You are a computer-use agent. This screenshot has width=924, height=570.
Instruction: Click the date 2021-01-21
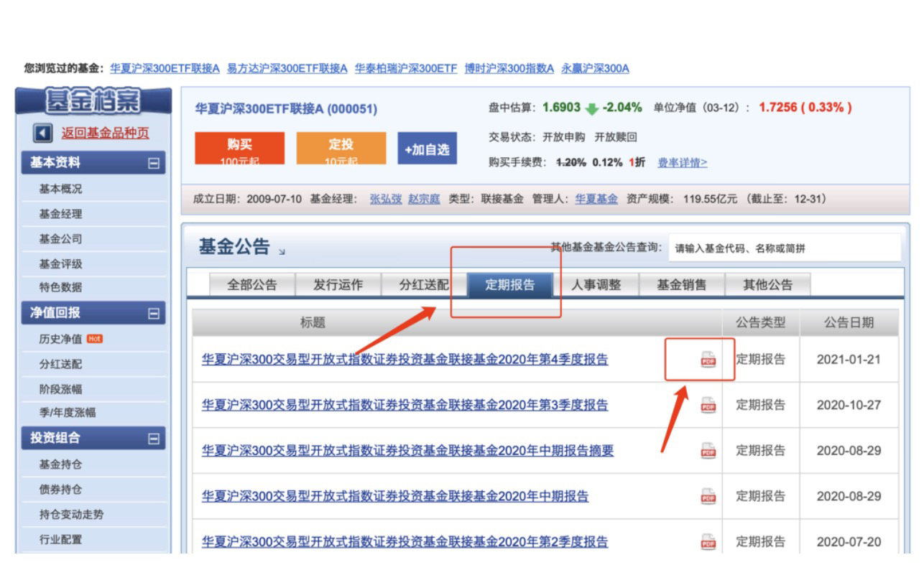(849, 360)
